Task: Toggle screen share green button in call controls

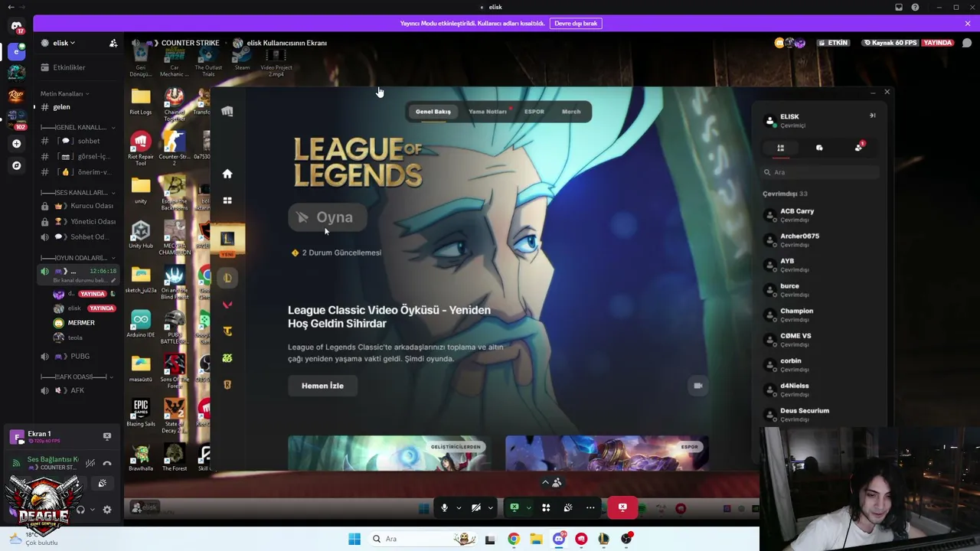Action: [x=514, y=507]
